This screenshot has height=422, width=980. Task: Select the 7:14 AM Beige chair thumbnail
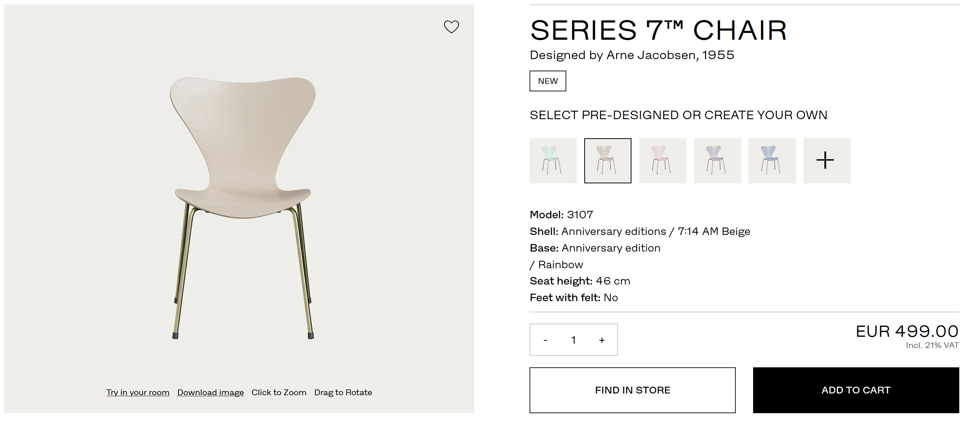[608, 161]
